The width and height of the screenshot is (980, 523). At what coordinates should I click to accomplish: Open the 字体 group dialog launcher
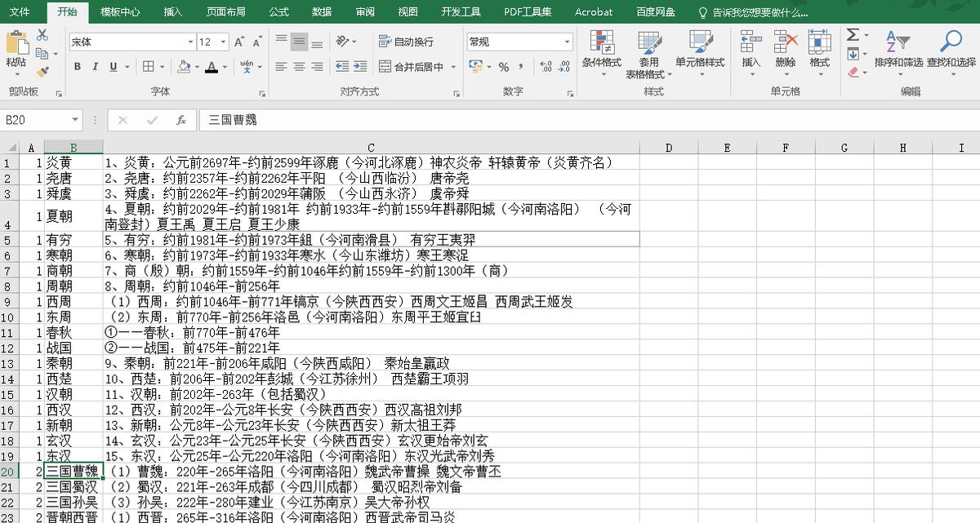(262, 93)
